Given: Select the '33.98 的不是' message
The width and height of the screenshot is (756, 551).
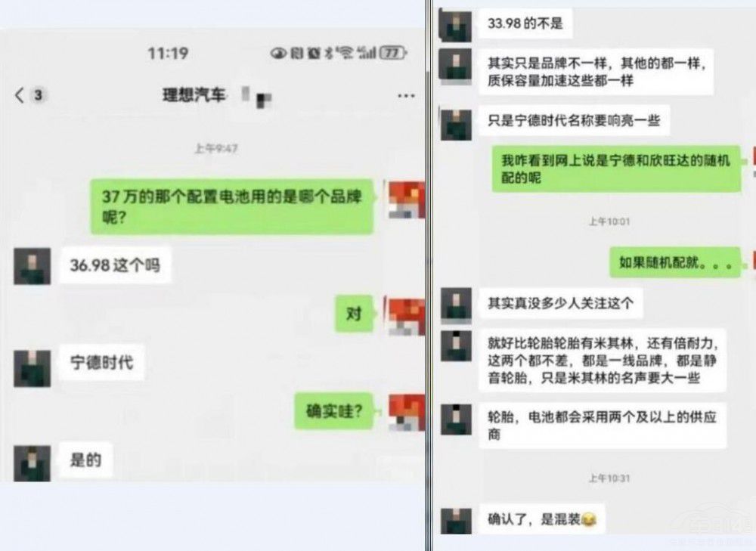Looking at the screenshot, I should (x=525, y=23).
